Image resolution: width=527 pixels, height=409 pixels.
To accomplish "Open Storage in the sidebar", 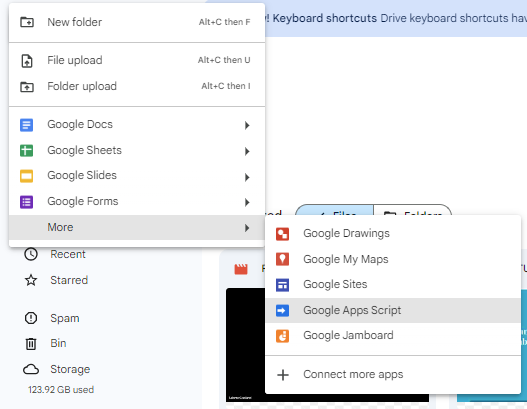I will coord(70,369).
